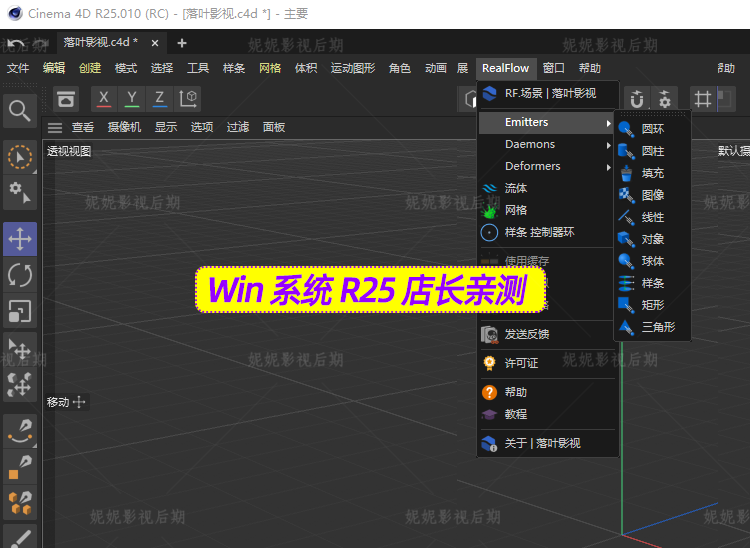Open viewport 查看 menu
Screen dimensions: 750x548
tap(83, 127)
